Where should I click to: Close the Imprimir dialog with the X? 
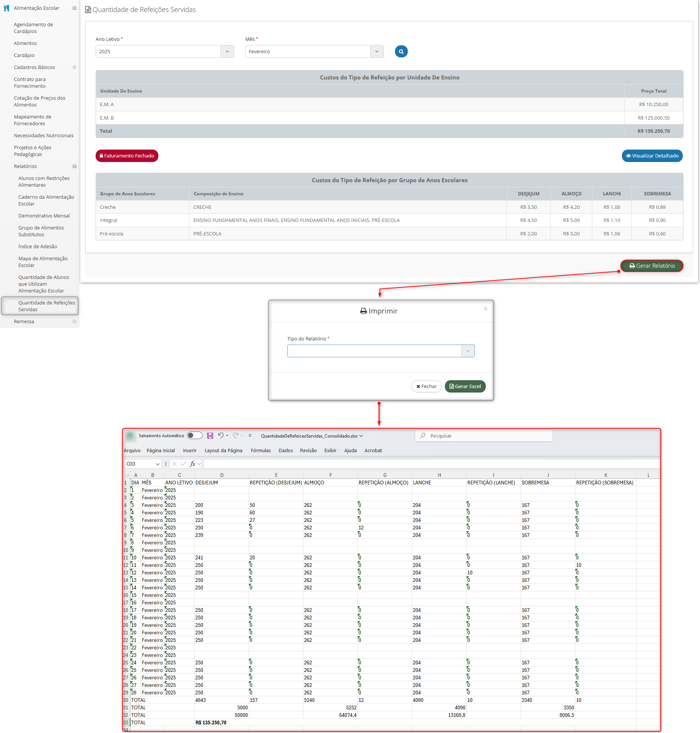[x=485, y=309]
